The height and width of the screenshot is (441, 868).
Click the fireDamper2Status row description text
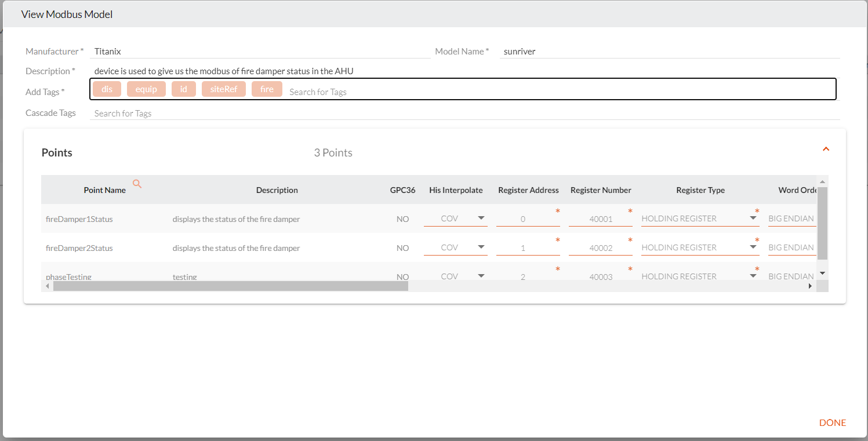(x=236, y=248)
